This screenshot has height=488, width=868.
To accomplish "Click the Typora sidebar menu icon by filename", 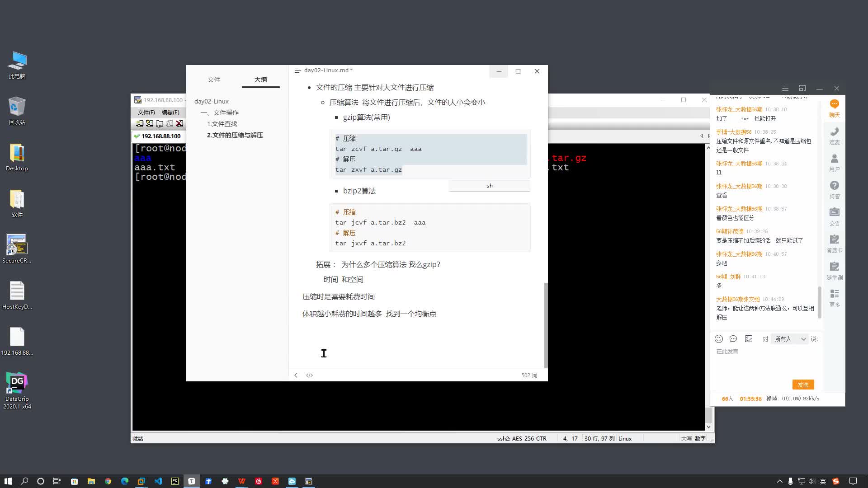I will coord(297,70).
